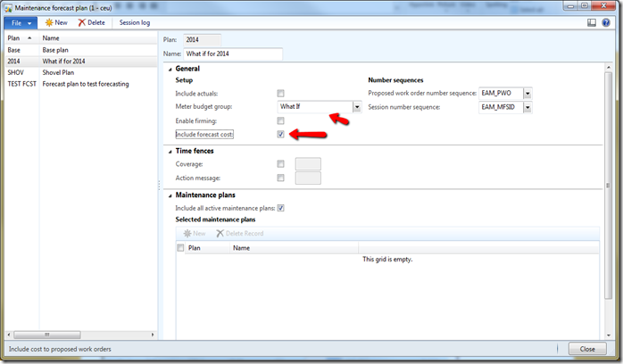Open the File menu
The width and height of the screenshot is (623, 364).
click(21, 23)
